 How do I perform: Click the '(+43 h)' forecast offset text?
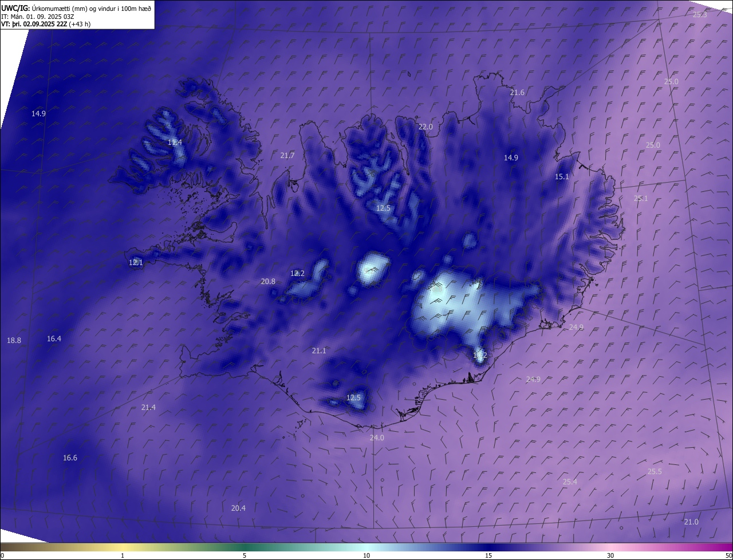80,24
